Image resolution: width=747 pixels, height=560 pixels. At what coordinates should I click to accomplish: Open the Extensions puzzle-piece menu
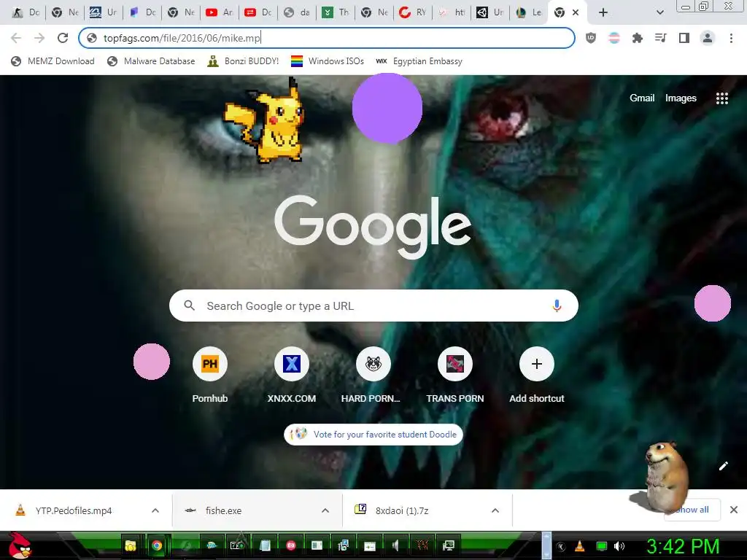(638, 38)
